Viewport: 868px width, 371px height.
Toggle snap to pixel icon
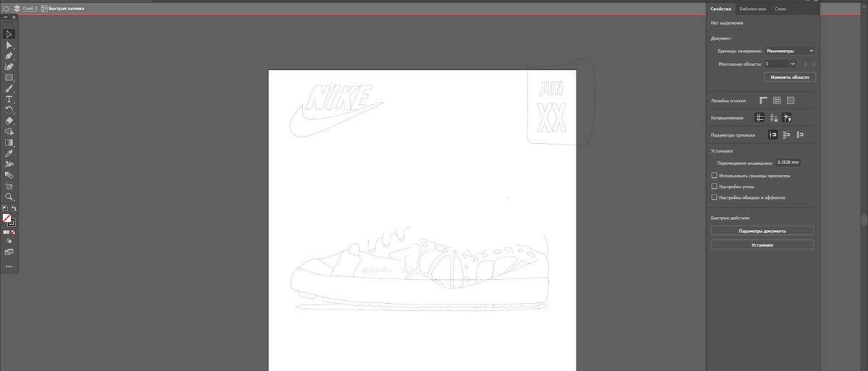tap(787, 135)
